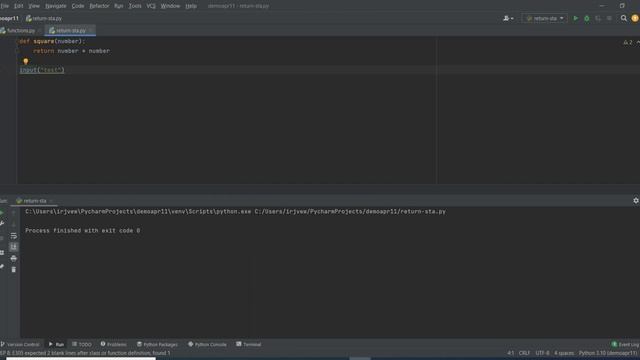Run the return-sta configuration with green play

[x=576, y=18]
